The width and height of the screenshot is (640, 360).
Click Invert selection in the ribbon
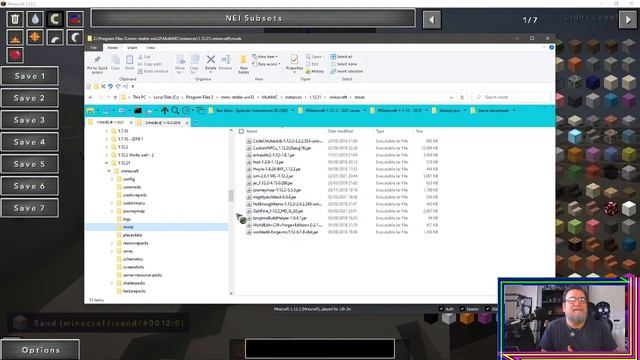[x=347, y=71]
